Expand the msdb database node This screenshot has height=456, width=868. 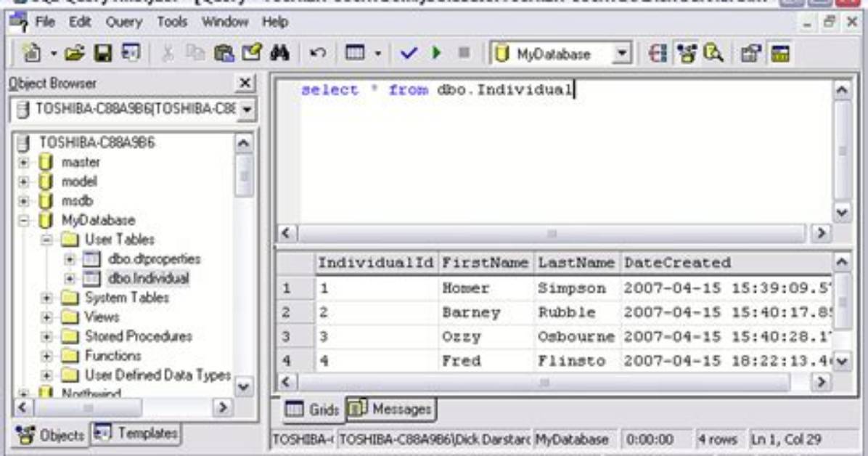[23, 201]
